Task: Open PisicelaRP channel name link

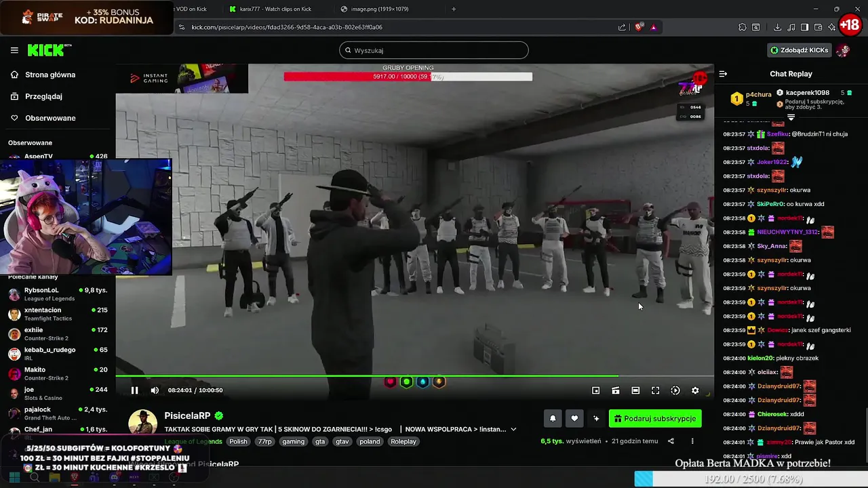Action: 187,415
